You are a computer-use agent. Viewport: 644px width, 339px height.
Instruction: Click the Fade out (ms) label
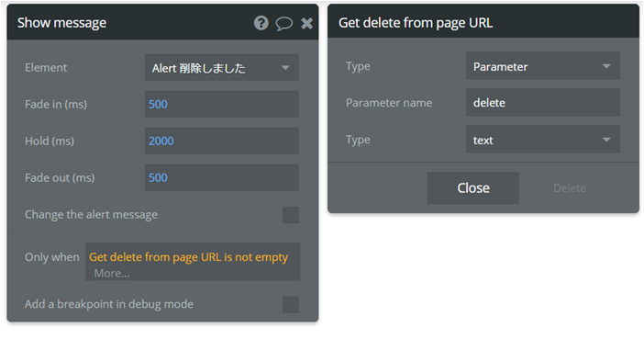pyautogui.click(x=60, y=177)
